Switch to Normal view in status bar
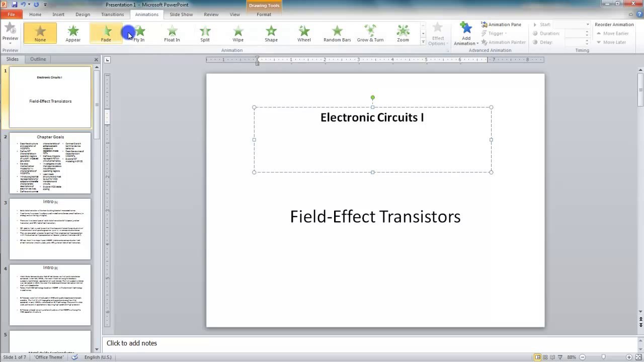The width and height of the screenshot is (644, 362). coord(538,357)
